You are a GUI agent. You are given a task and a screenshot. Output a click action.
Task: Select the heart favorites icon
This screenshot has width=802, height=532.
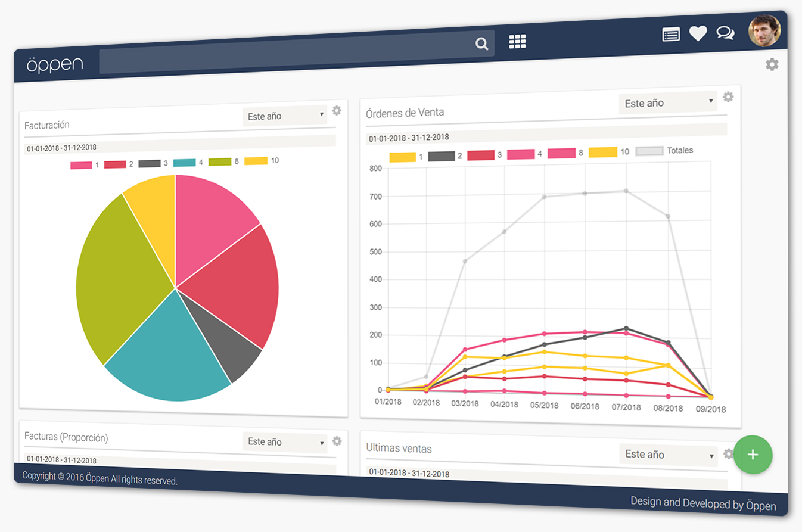[698, 33]
